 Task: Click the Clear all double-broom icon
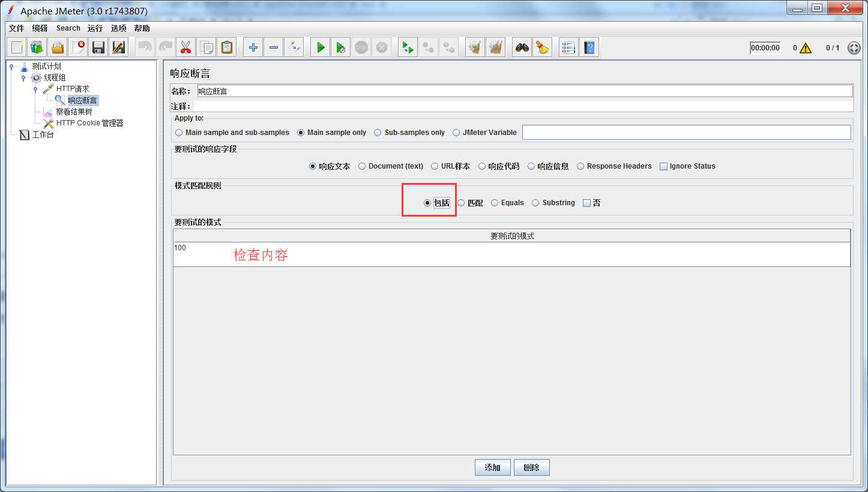click(496, 47)
